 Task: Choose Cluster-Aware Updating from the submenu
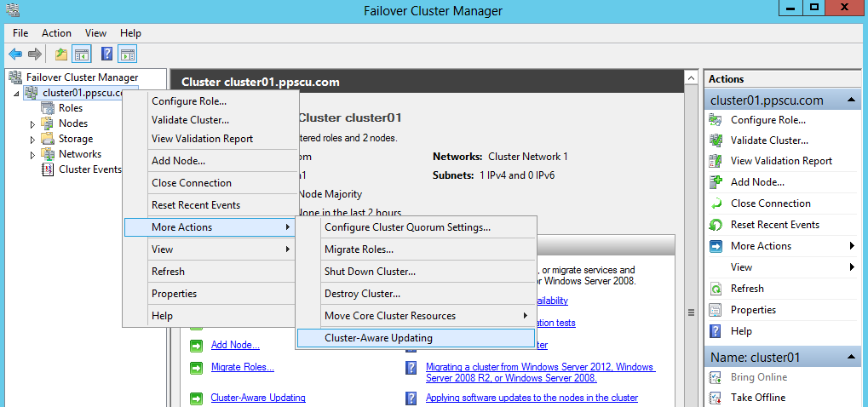(x=417, y=338)
